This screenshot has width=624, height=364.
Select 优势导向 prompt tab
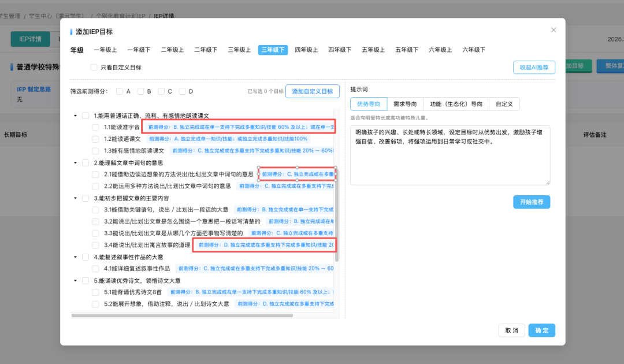(369, 104)
